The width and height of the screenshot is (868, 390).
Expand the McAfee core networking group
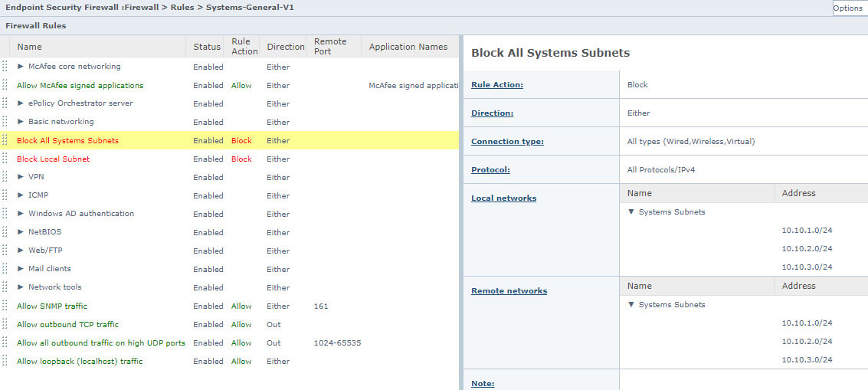21,66
